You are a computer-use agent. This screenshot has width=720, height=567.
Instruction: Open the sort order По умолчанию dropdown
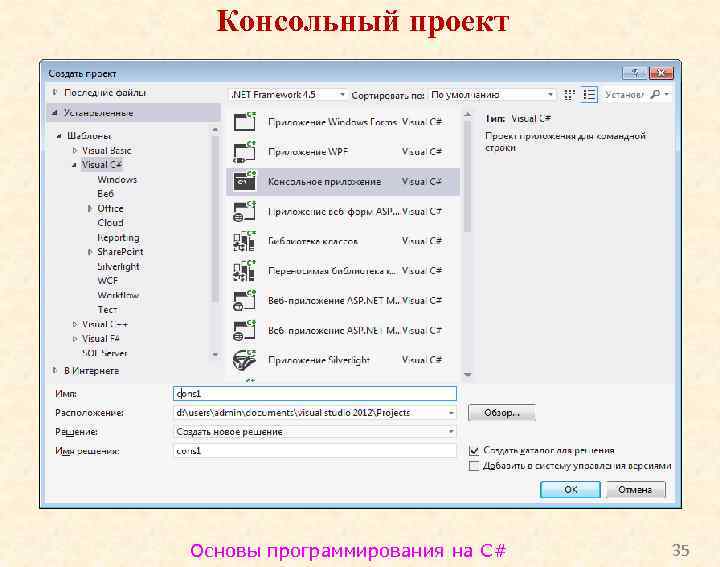(550, 95)
